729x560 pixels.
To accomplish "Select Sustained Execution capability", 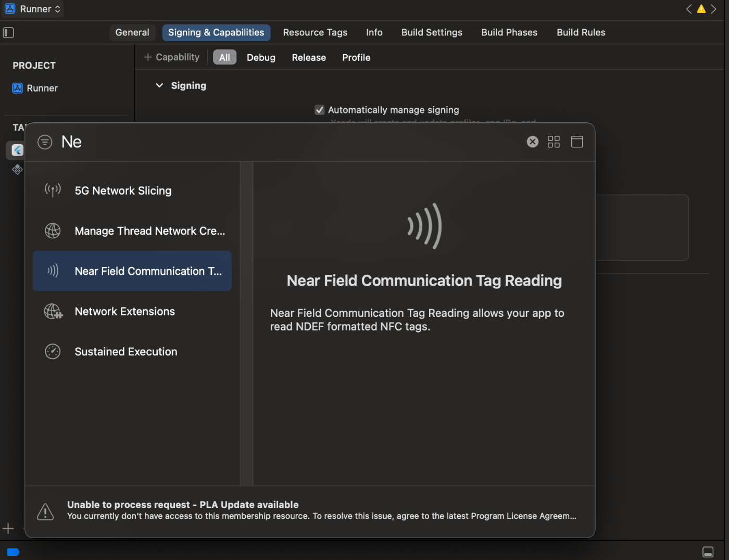I will [x=132, y=351].
